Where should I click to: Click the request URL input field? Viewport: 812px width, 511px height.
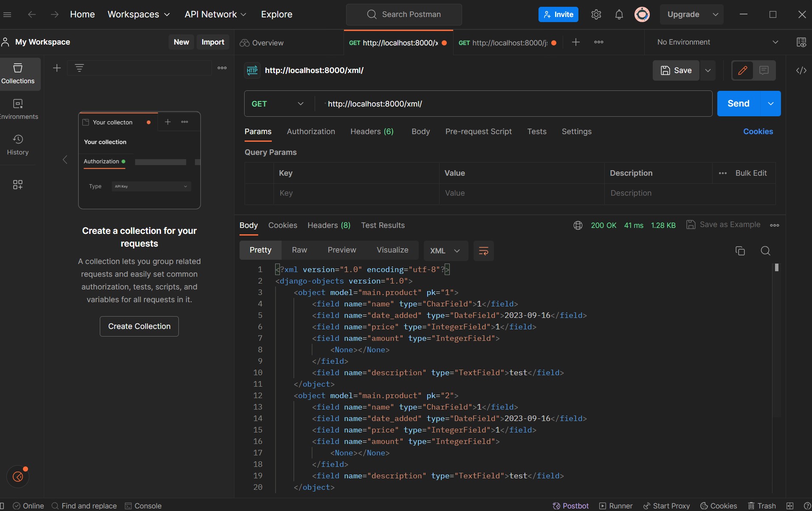(514, 104)
